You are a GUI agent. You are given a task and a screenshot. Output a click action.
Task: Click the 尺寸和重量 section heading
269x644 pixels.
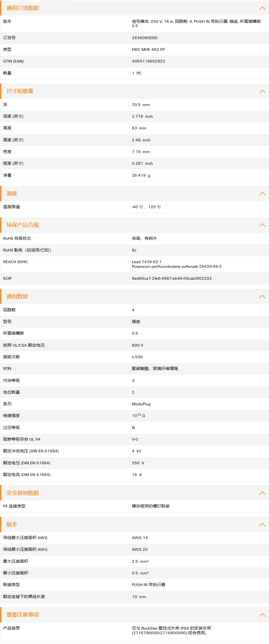point(20,91)
